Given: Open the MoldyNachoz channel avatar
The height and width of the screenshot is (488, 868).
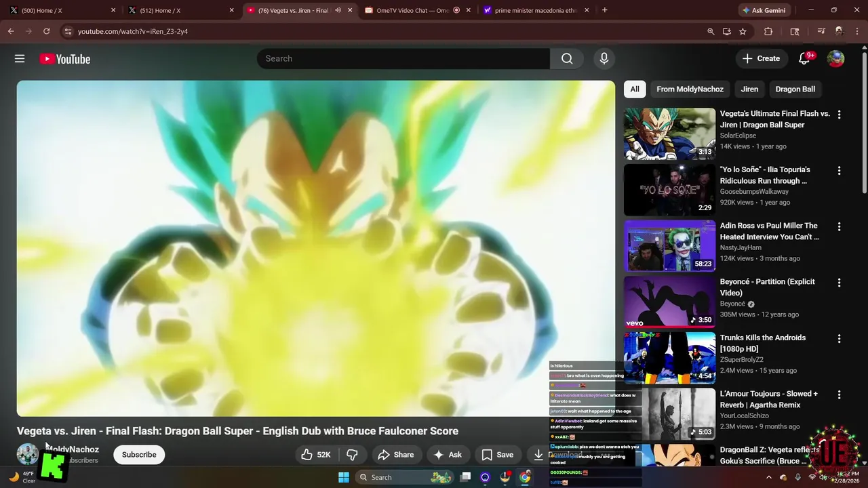Looking at the screenshot, I should 28,454.
